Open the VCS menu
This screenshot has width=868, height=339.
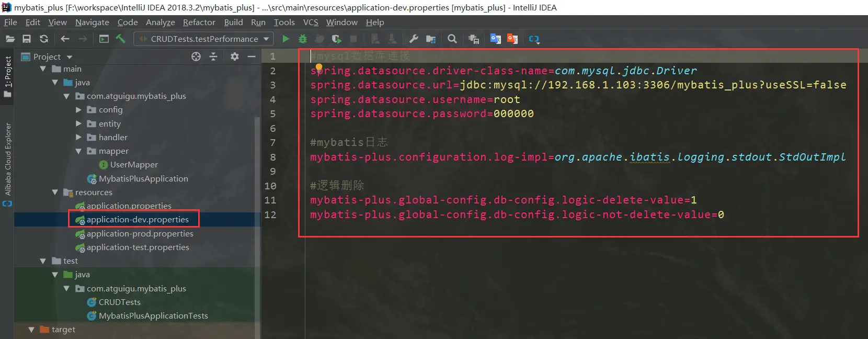click(311, 22)
